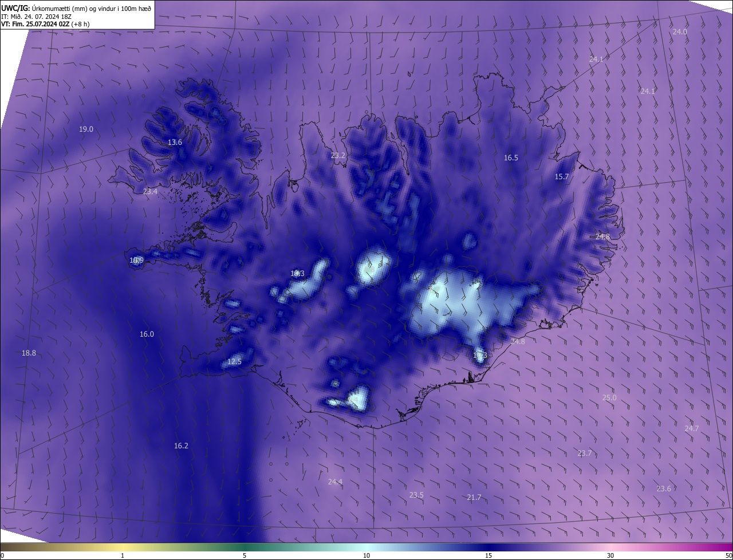Select the 16.5 value label

tap(511, 158)
